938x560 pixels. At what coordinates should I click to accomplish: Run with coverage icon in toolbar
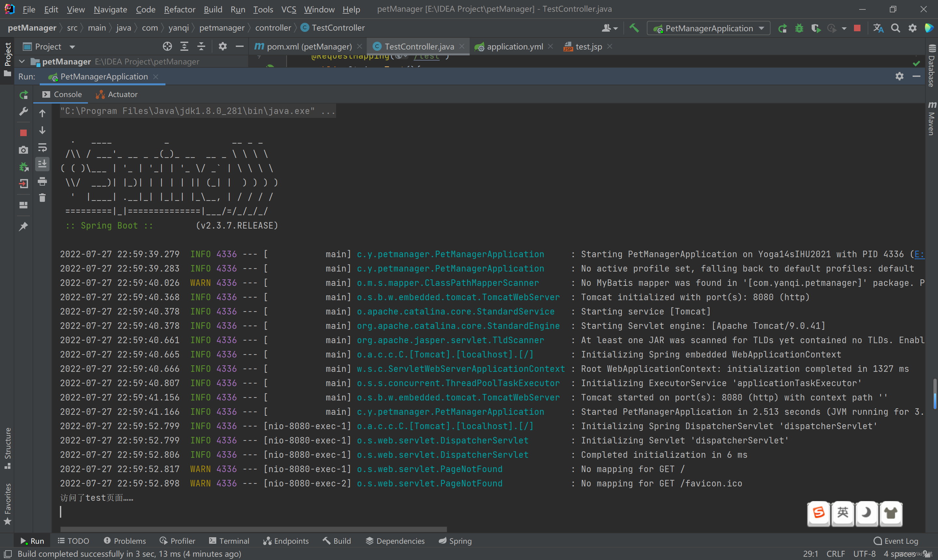816,28
